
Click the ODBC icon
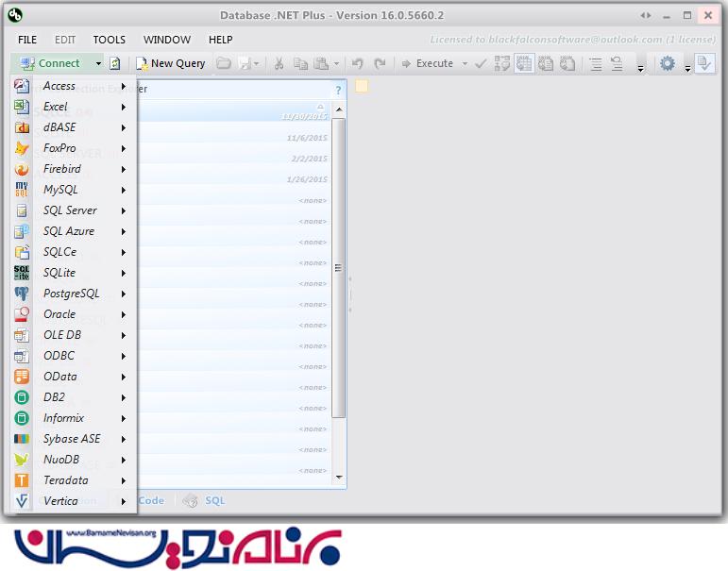coord(22,356)
